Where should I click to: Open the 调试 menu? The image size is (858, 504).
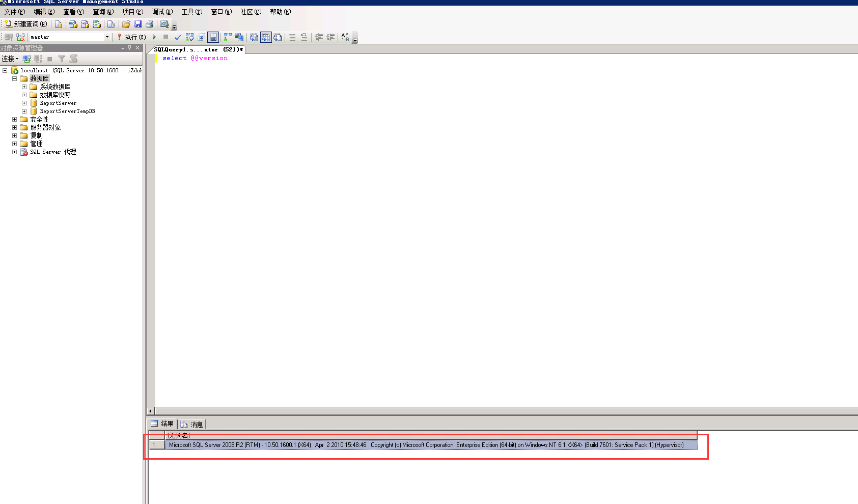[162, 12]
